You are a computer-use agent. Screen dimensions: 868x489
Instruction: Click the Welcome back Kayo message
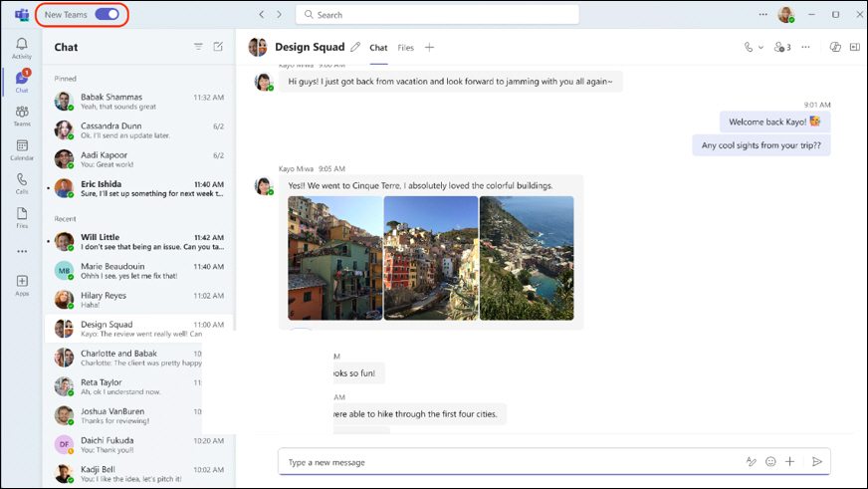[774, 122]
